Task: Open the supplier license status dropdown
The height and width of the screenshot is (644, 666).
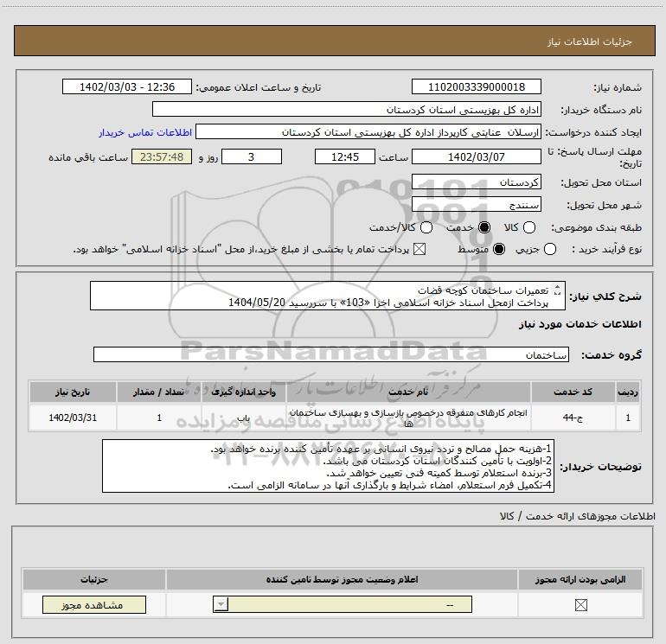Action: tap(343, 604)
